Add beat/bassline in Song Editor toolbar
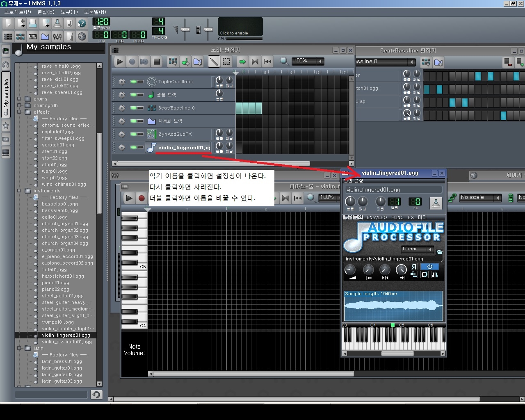Viewport: 525px width, 420px height. 173,62
